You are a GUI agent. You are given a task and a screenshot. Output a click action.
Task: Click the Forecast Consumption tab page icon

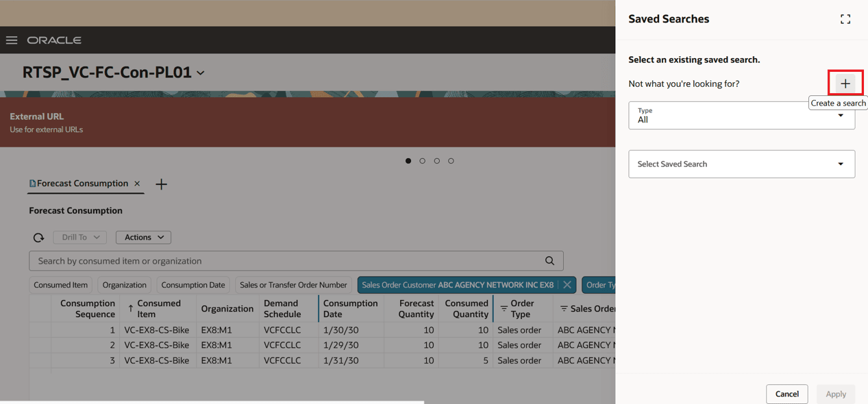point(32,184)
